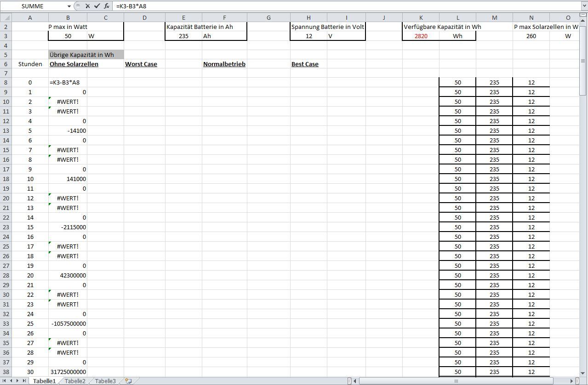588x385 pixels.
Task: Select cell H3 containing 12
Action: coord(308,36)
